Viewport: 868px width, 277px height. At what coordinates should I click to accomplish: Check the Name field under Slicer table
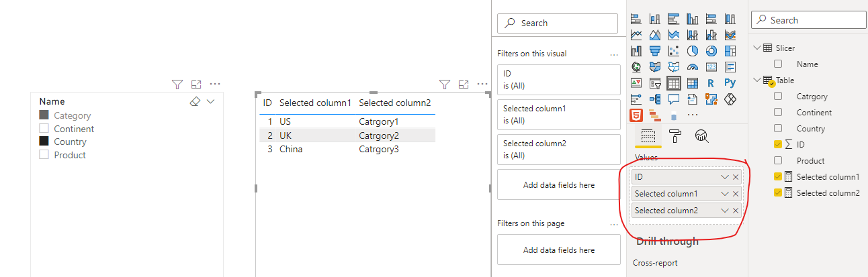778,64
